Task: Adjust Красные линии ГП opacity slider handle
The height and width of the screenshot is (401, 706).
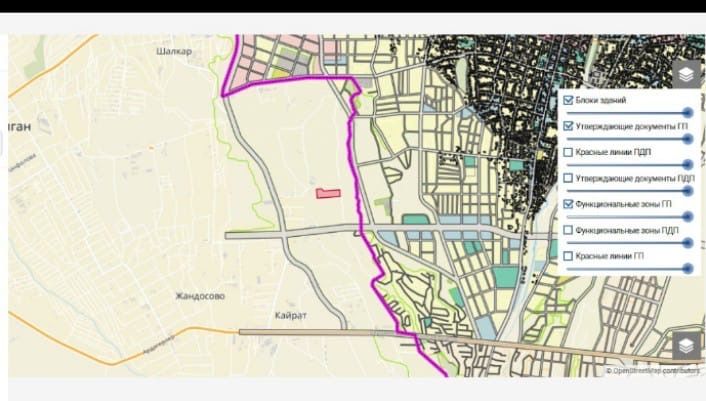Action: [x=688, y=269]
